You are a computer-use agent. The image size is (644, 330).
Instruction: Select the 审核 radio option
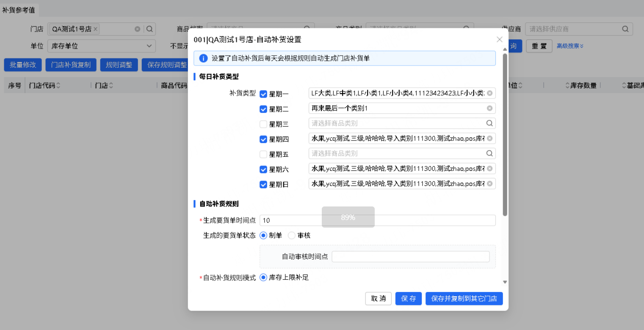coord(292,236)
